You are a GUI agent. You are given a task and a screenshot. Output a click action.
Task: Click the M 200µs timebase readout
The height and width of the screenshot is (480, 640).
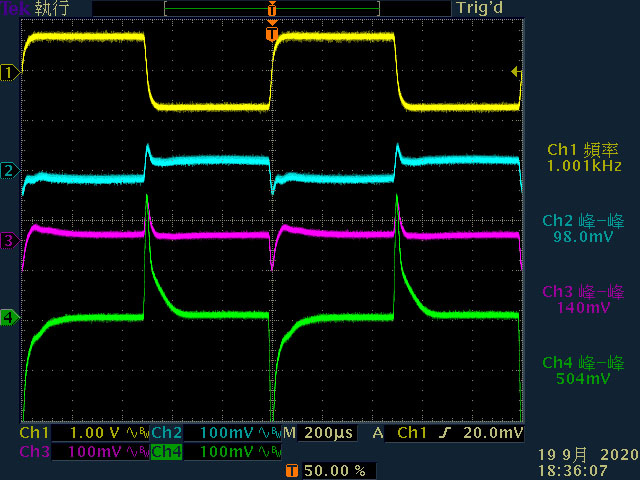[x=319, y=433]
